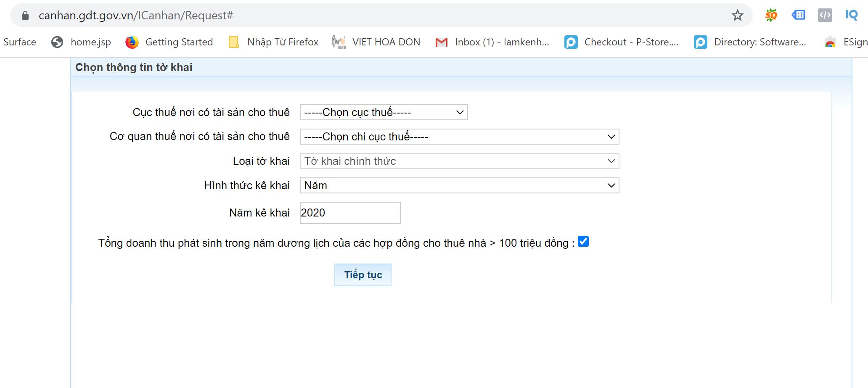Uncheck the revenue over 100 triệu đồng checkbox
The width and height of the screenshot is (868, 388).
tap(583, 241)
